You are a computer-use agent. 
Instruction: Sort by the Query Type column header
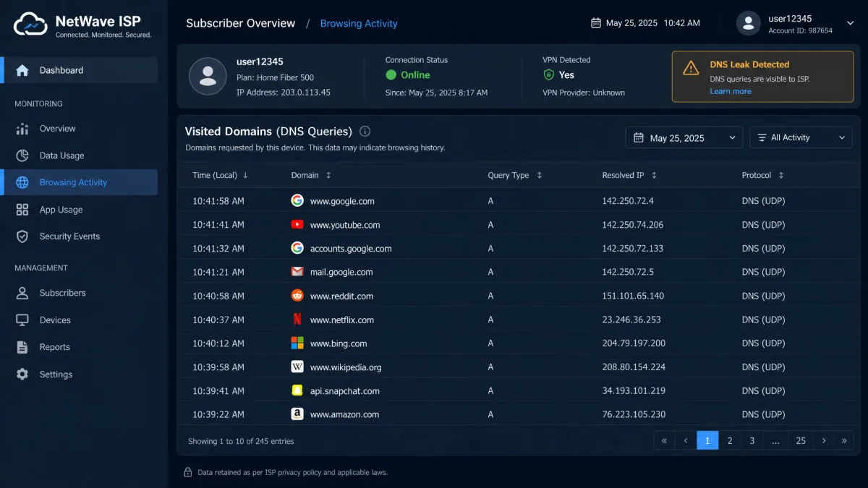515,175
